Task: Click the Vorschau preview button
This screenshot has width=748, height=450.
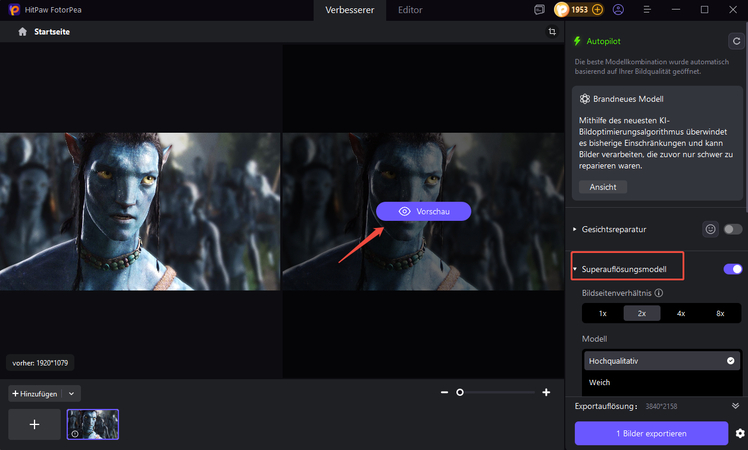Action: click(x=423, y=212)
